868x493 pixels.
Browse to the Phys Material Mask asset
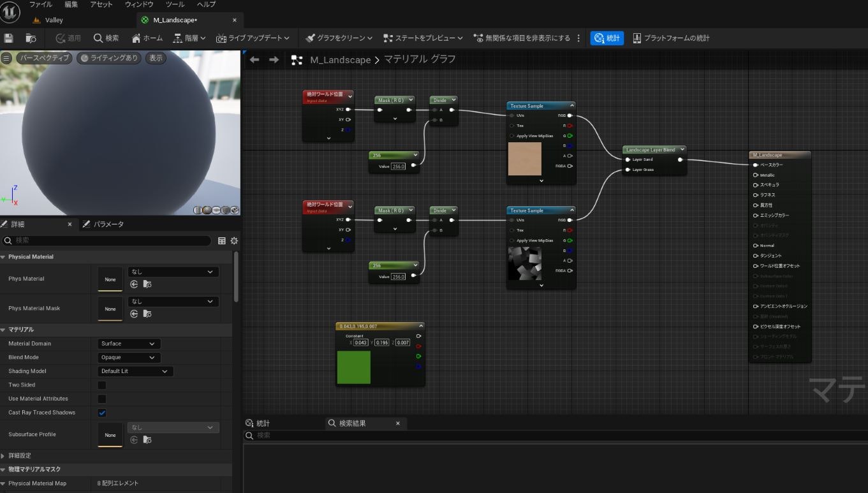point(147,314)
